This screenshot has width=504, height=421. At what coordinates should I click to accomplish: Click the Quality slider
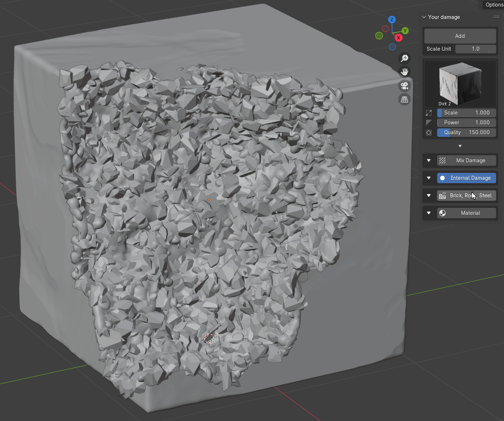[x=466, y=132]
